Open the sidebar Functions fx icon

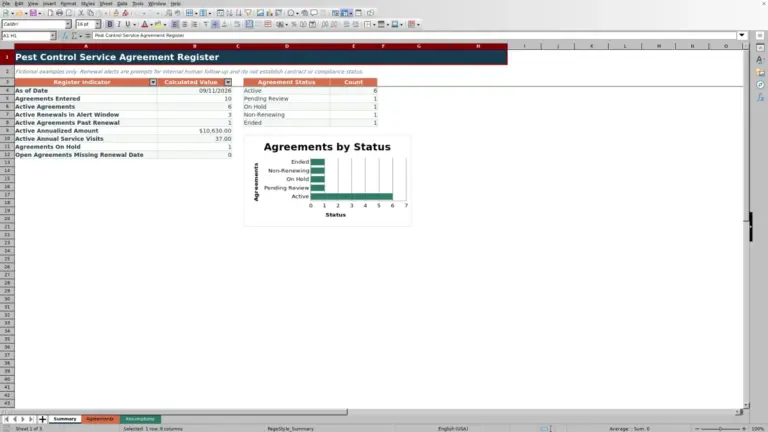click(760, 97)
